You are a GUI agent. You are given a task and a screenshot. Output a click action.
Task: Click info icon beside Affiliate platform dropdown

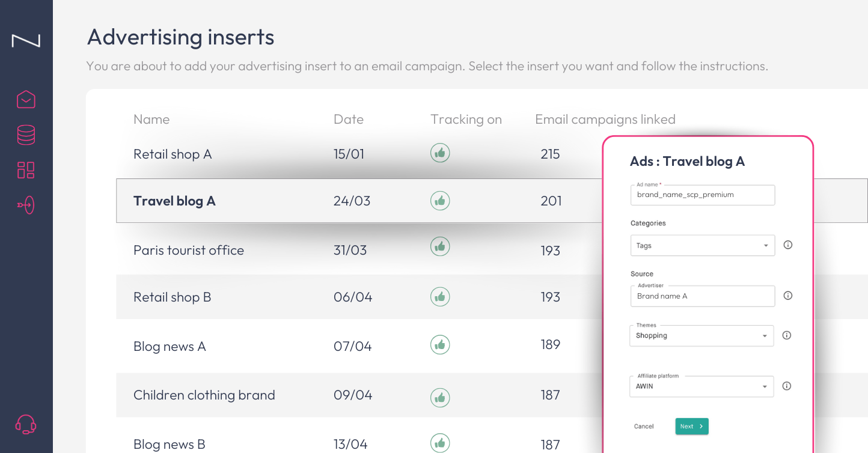tap(786, 386)
